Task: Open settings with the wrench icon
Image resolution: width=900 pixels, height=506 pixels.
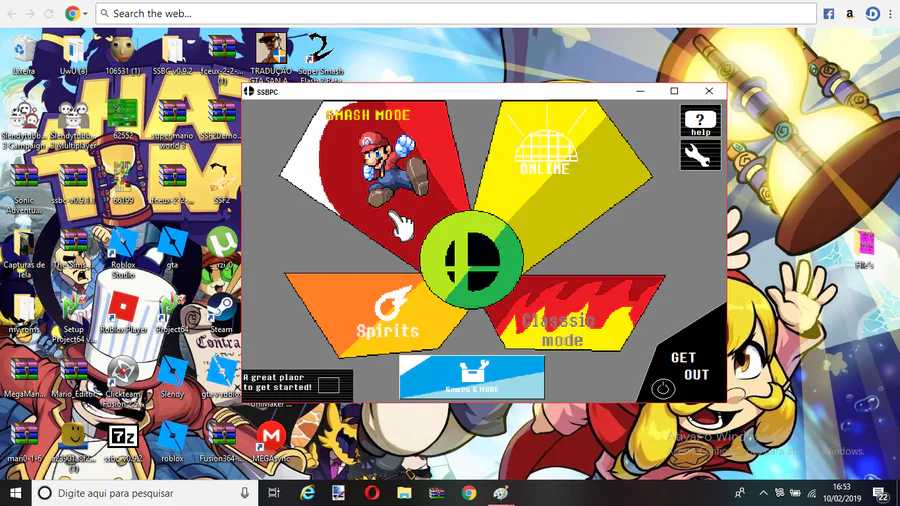Action: tap(700, 155)
